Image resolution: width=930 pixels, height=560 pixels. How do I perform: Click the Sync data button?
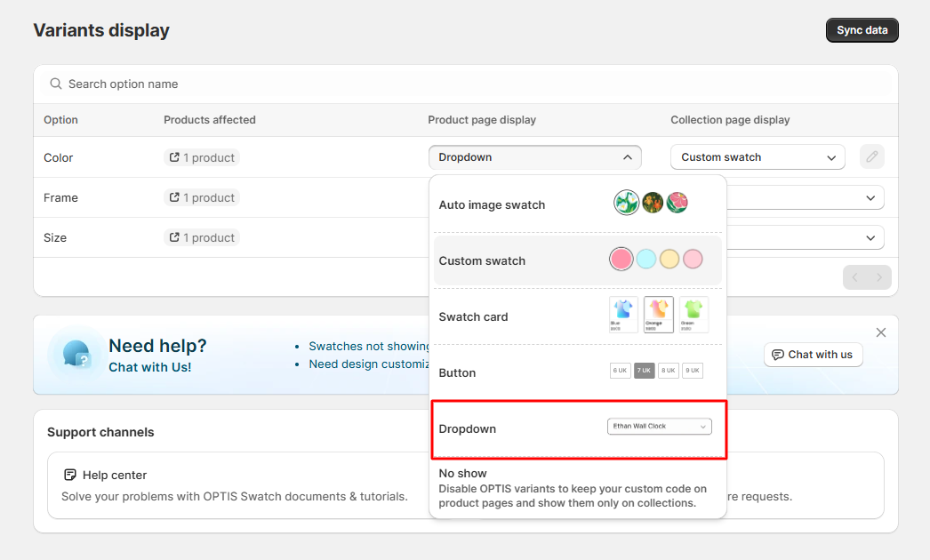[x=862, y=30]
